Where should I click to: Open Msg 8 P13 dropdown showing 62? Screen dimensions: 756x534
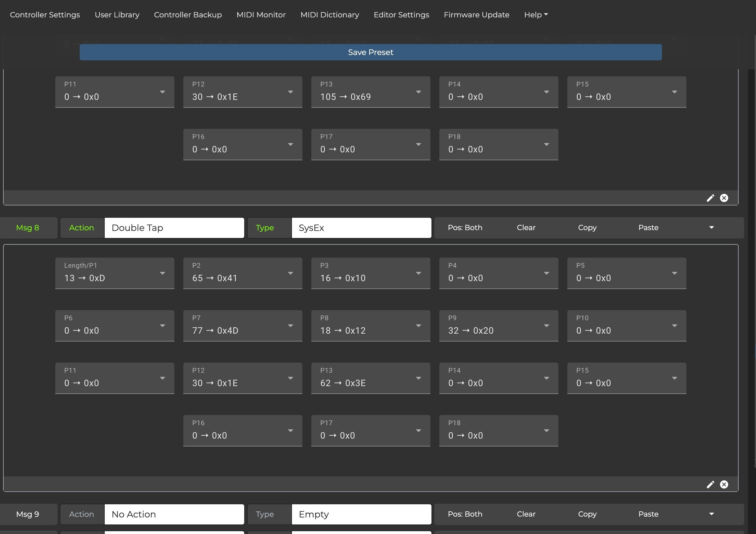[371, 378]
